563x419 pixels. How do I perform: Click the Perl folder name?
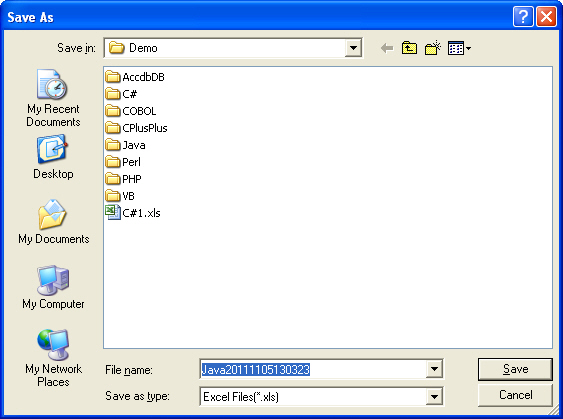[131, 162]
